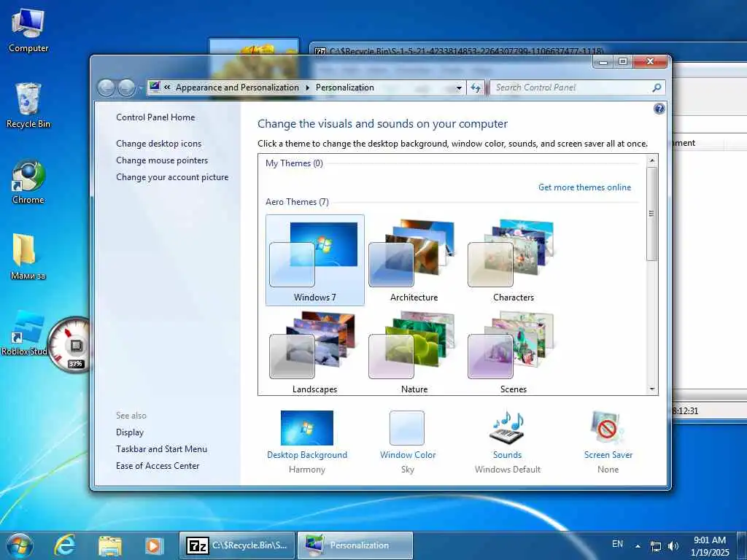Switch to 7-Zip Recycle.Bin taskbar window
The image size is (747, 560).
[x=237, y=545]
